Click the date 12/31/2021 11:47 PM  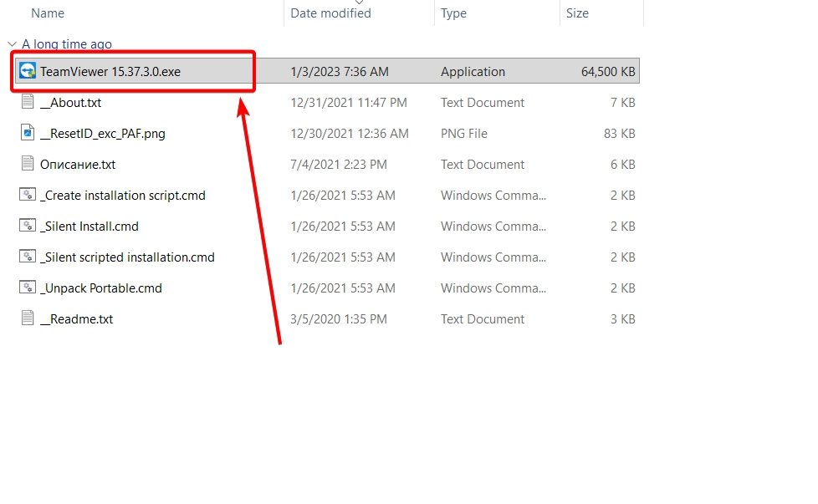tap(349, 103)
